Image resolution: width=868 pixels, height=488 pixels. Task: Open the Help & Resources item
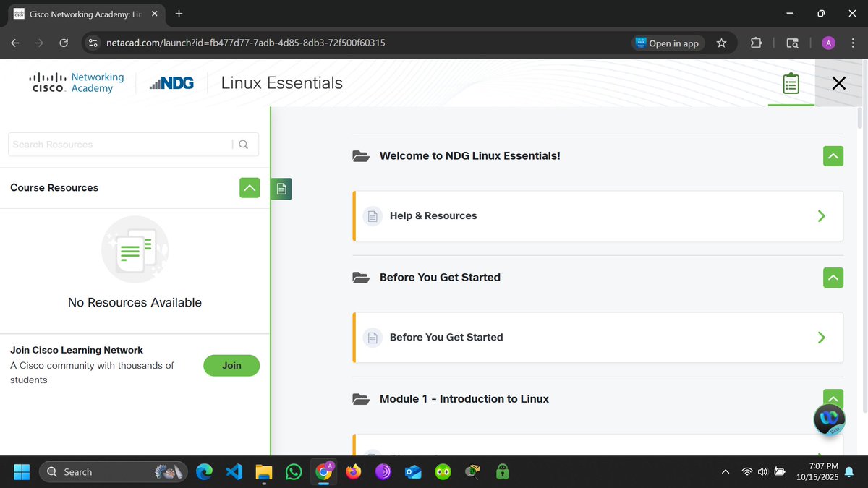point(597,215)
